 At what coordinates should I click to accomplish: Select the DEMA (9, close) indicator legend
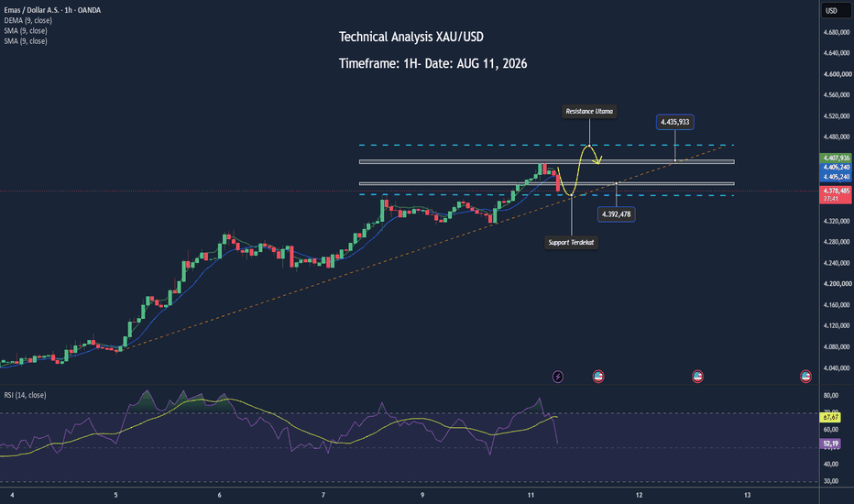click(27, 20)
